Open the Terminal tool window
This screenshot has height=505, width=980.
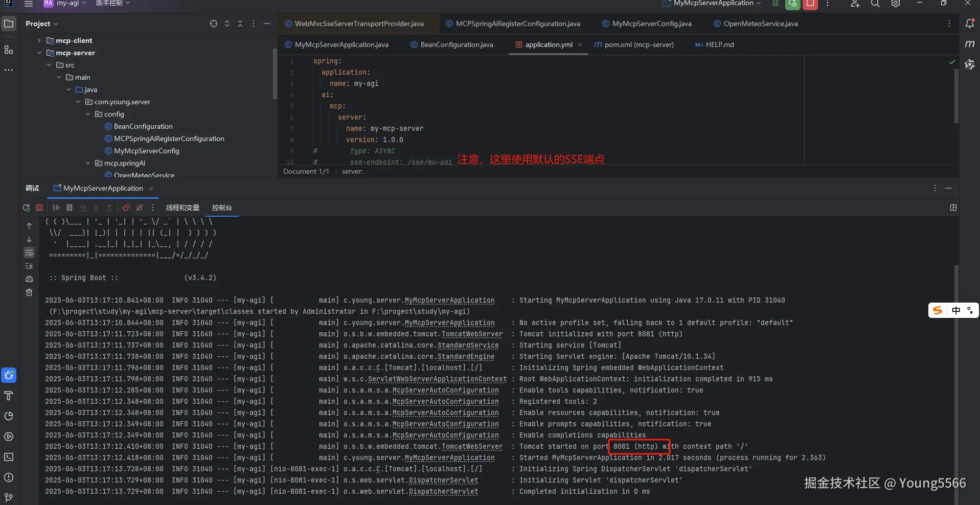9,457
